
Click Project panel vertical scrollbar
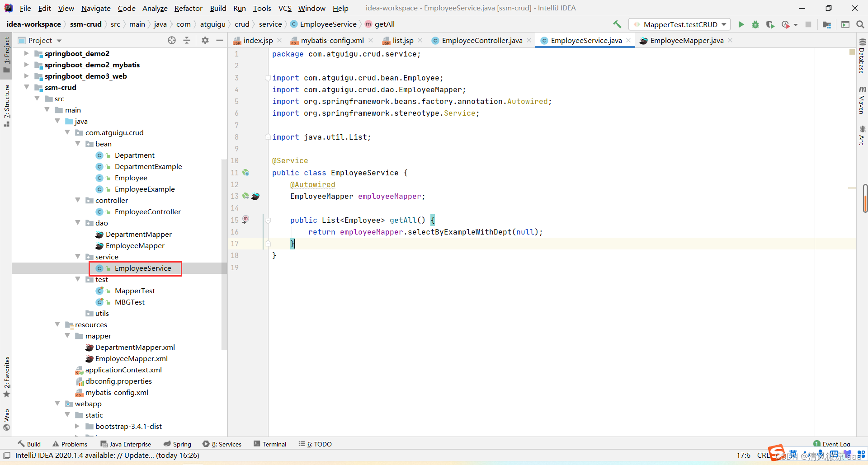pos(224,254)
